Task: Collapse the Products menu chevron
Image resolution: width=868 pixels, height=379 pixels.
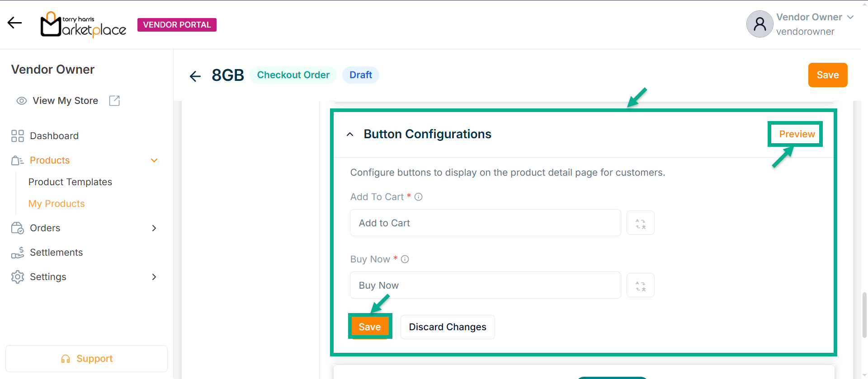Action: [154, 160]
